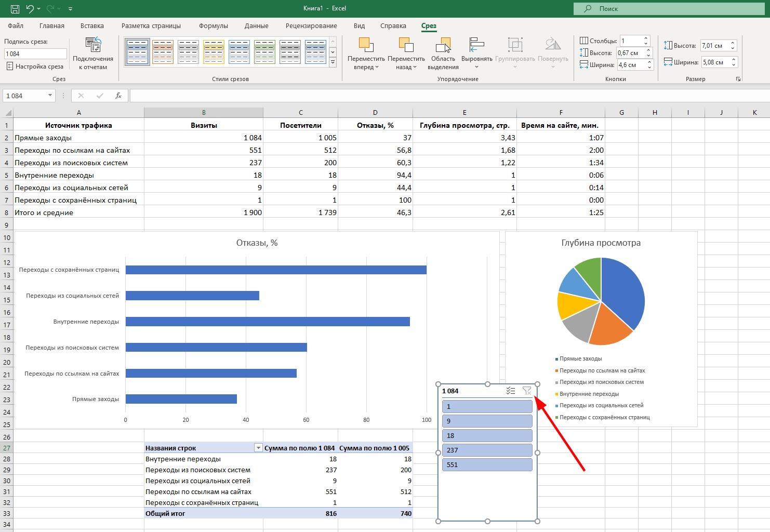
Task: Select column B header
Action: pos(204,112)
